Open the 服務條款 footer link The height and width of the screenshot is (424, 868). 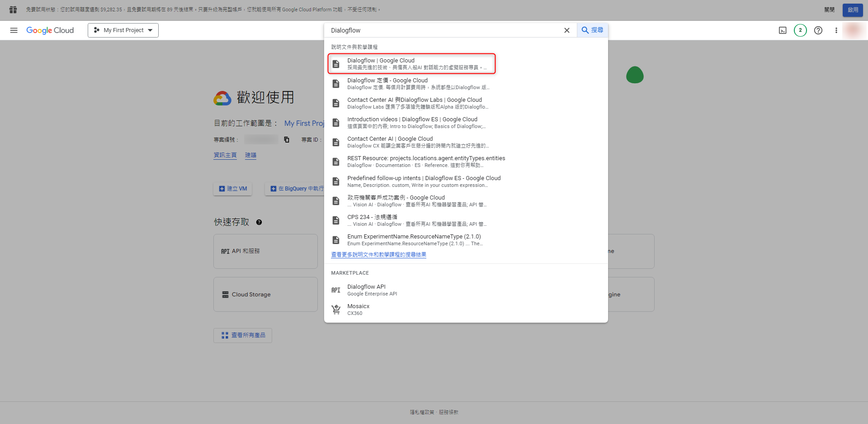pyautogui.click(x=448, y=412)
